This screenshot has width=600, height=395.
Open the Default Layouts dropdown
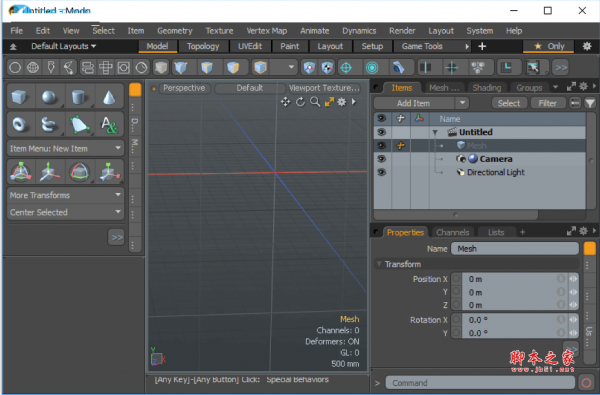[63, 46]
